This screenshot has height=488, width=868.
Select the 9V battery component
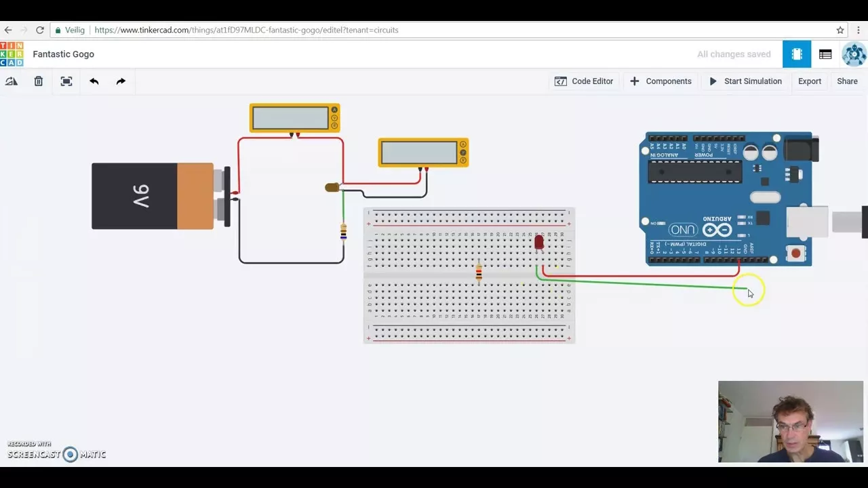153,197
